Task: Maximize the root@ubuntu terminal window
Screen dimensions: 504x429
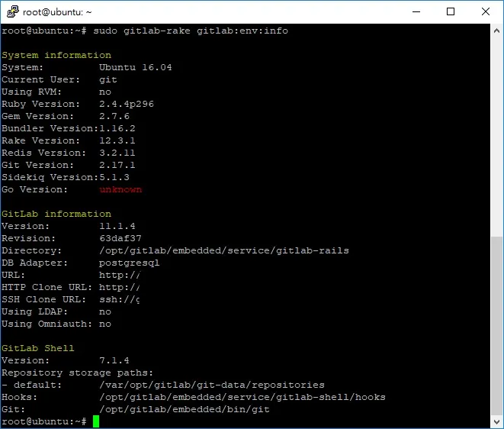Action: [x=451, y=11]
